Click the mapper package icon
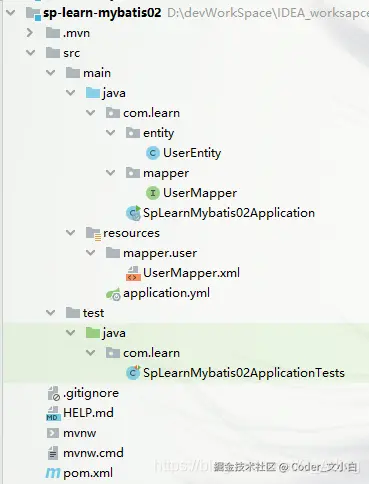The image size is (369, 484). coord(133,173)
